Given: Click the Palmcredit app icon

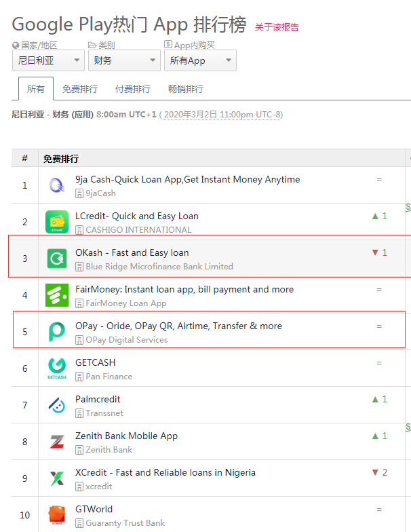Looking at the screenshot, I should [x=57, y=405].
